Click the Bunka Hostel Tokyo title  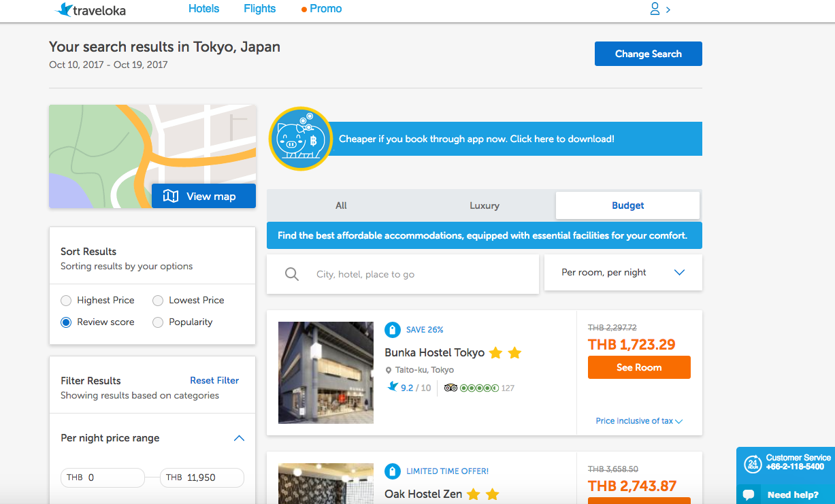(434, 353)
